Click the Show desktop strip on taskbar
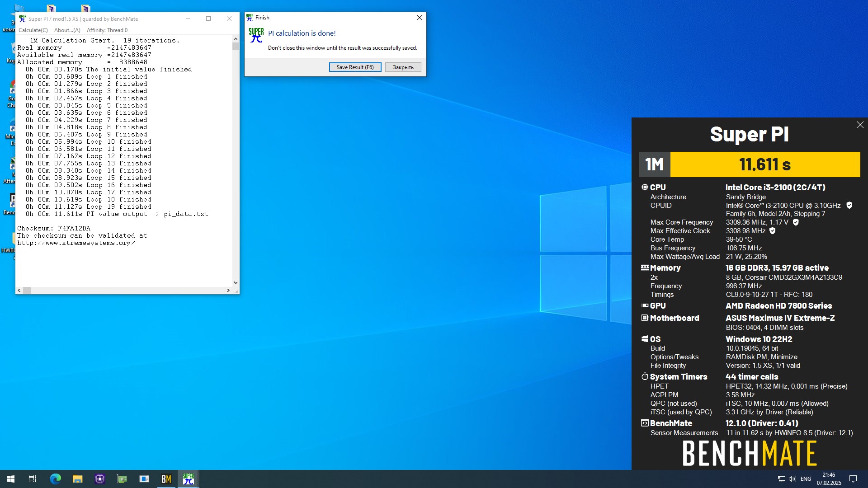 (866, 479)
